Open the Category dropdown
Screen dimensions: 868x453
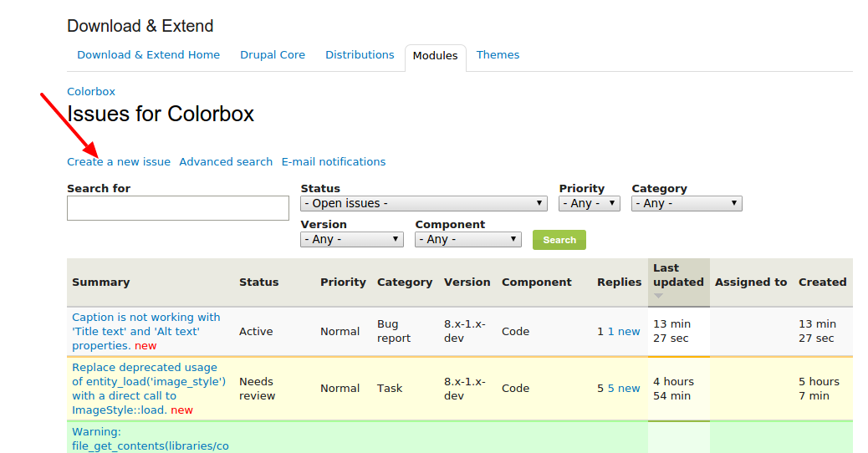(x=687, y=204)
